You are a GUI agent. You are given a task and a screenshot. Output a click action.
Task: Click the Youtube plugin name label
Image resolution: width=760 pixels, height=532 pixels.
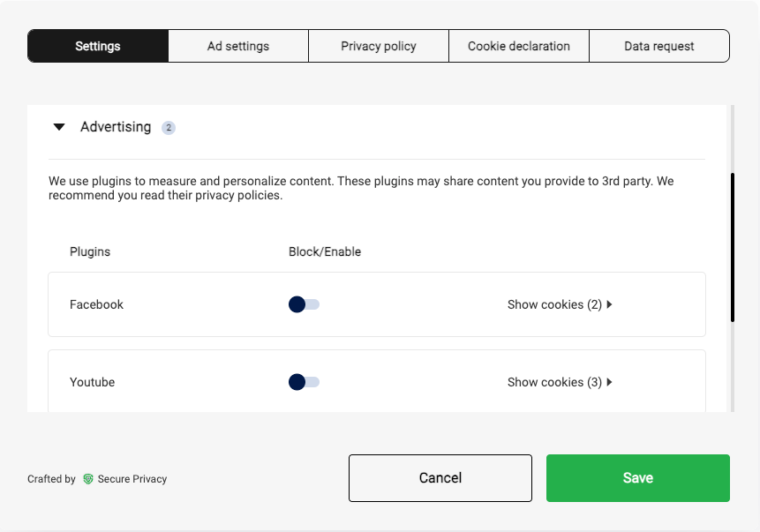93,382
